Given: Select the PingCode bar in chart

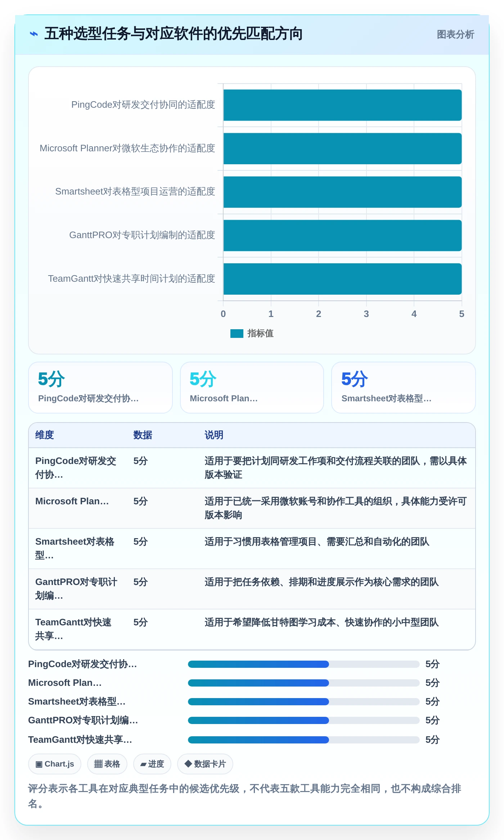Looking at the screenshot, I should pos(342,105).
